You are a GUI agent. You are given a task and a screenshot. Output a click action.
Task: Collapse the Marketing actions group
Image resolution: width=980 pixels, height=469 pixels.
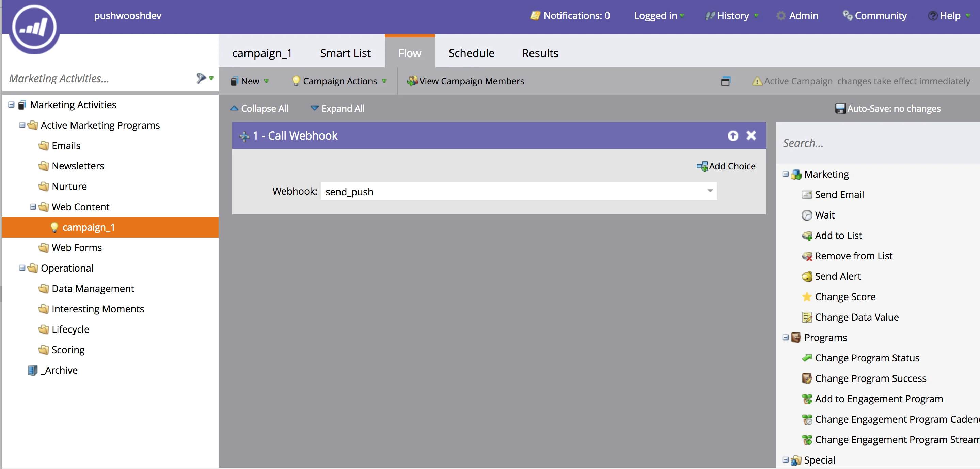click(785, 174)
